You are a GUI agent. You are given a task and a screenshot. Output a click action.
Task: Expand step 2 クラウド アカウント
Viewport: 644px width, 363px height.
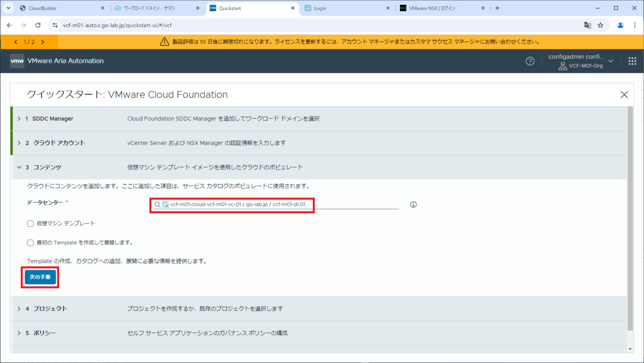[19, 143]
